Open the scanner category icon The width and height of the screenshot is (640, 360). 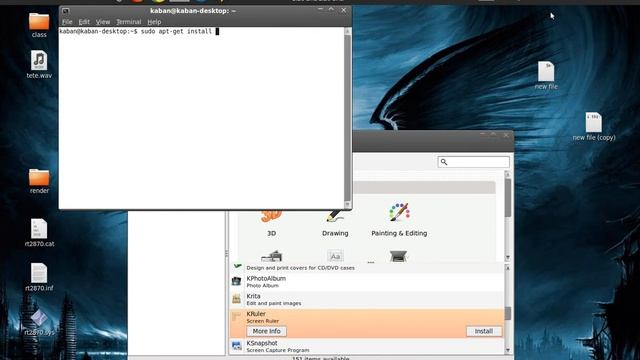tap(398, 256)
